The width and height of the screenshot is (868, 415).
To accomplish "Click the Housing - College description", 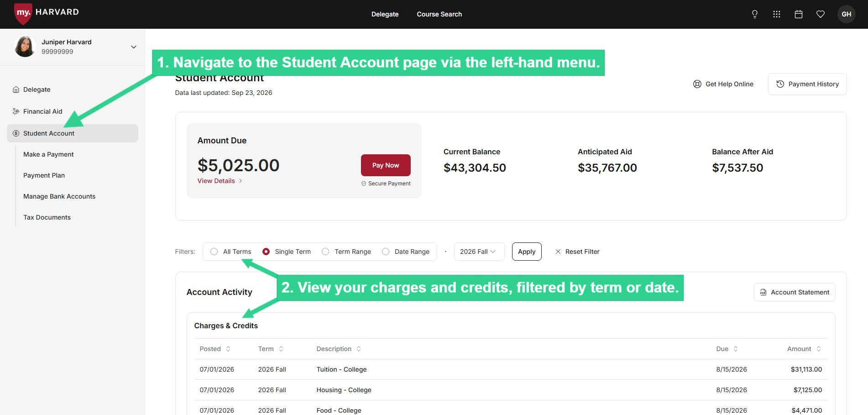I will pos(344,390).
